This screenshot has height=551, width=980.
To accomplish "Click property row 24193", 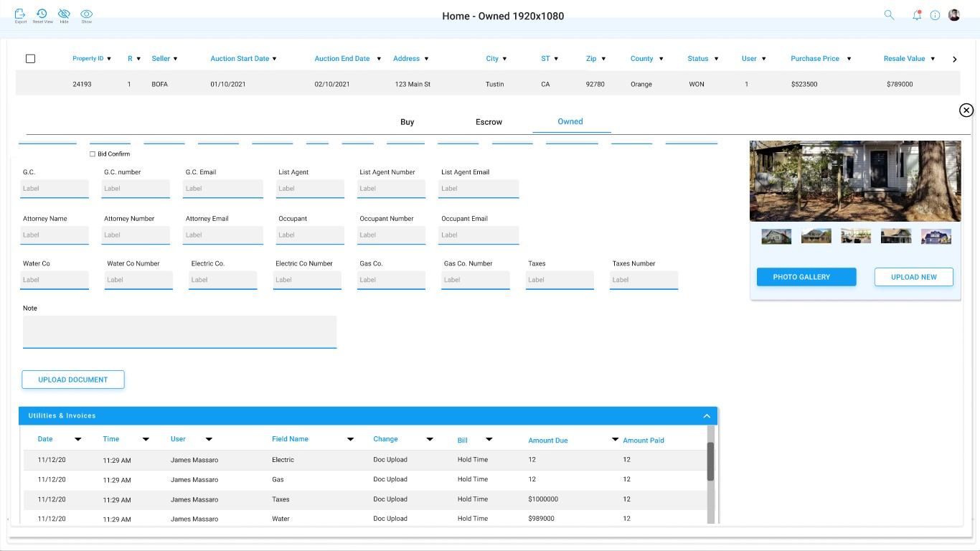I will click(x=488, y=84).
